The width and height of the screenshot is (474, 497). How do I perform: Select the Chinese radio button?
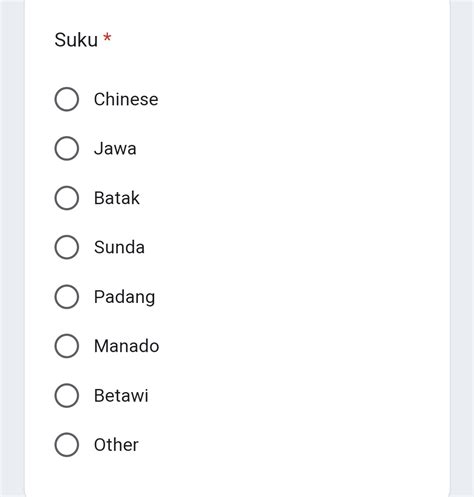pyautogui.click(x=67, y=99)
